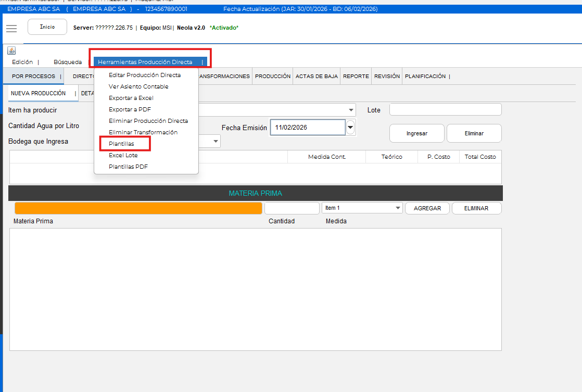
Task: Open Plantillas PDF menu option
Action: (128, 167)
